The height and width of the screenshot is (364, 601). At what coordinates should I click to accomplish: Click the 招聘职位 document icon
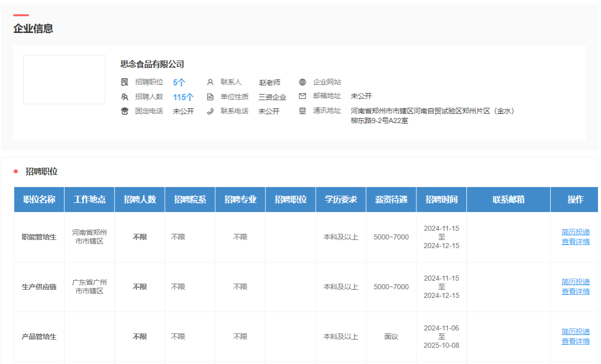click(125, 82)
